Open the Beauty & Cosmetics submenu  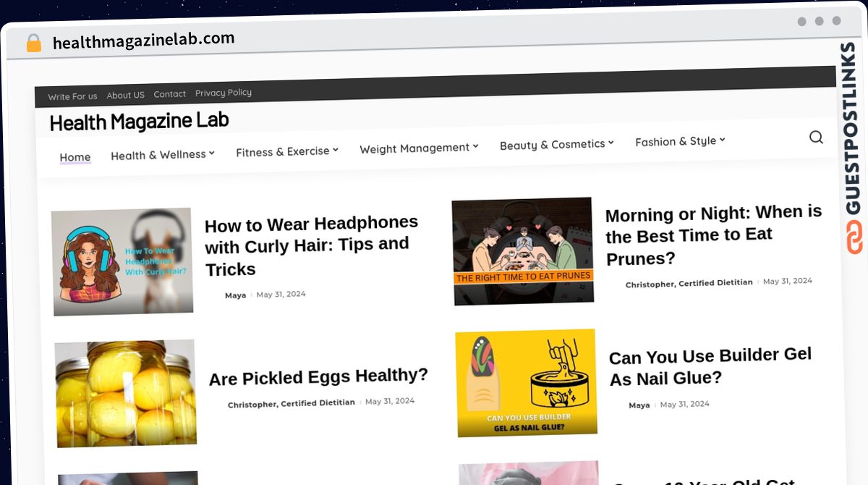(x=556, y=144)
